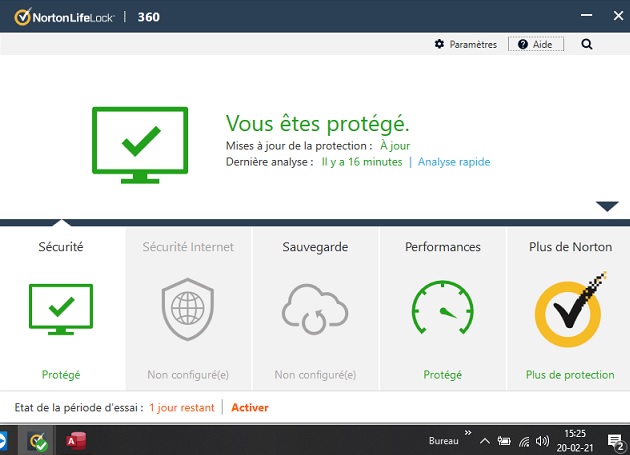Open Paramètres via the gear icon
The height and width of the screenshot is (455, 630).
point(439,44)
